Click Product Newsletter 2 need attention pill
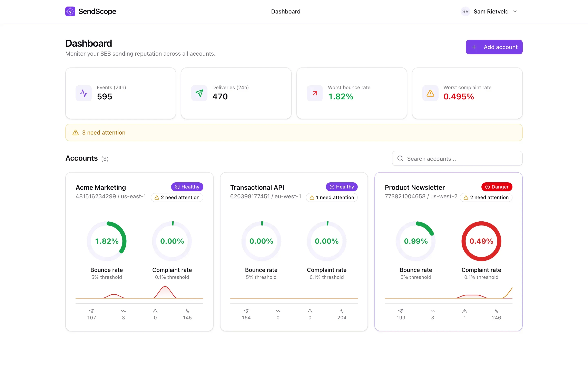Viewport: 588px width, 368px height. click(x=486, y=197)
